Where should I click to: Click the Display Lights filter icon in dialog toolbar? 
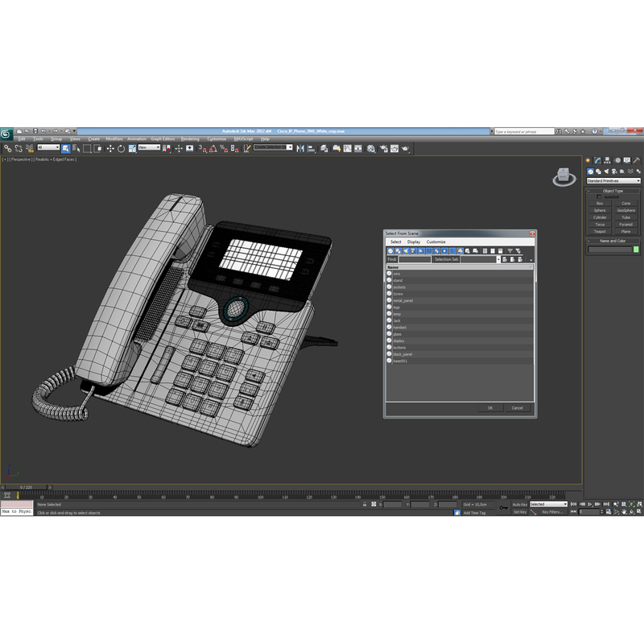(x=406, y=250)
